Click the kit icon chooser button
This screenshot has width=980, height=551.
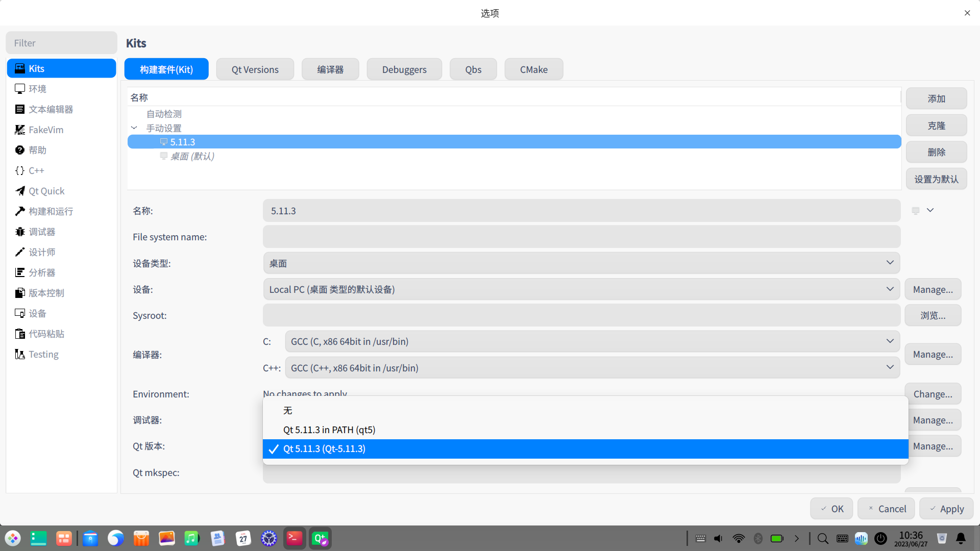coord(922,211)
